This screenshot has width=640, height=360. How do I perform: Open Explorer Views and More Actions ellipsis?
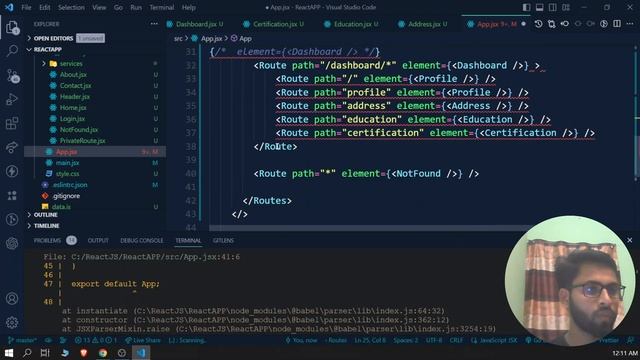pos(154,24)
